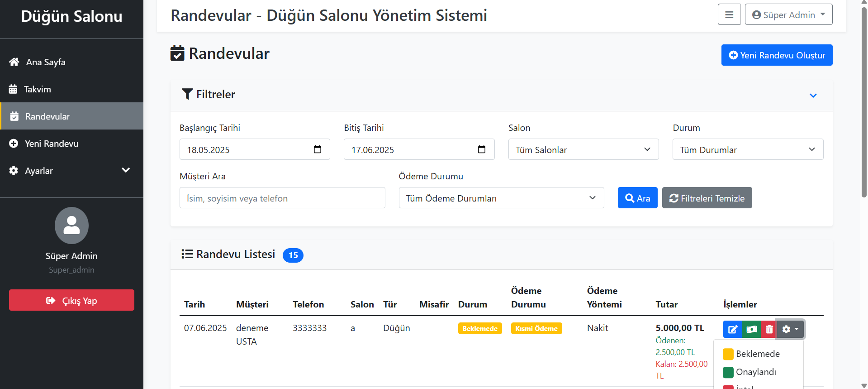
Task: Click Yeni Randevu Oluştur button
Action: [x=776, y=55]
